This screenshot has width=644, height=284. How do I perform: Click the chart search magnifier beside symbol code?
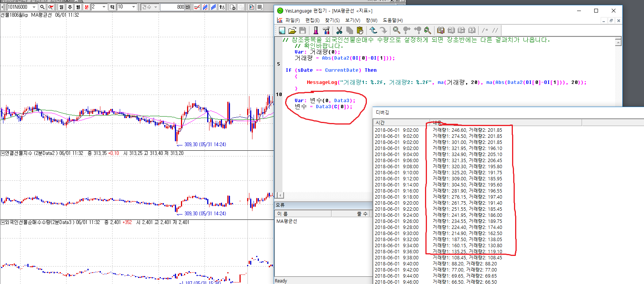(42, 7)
